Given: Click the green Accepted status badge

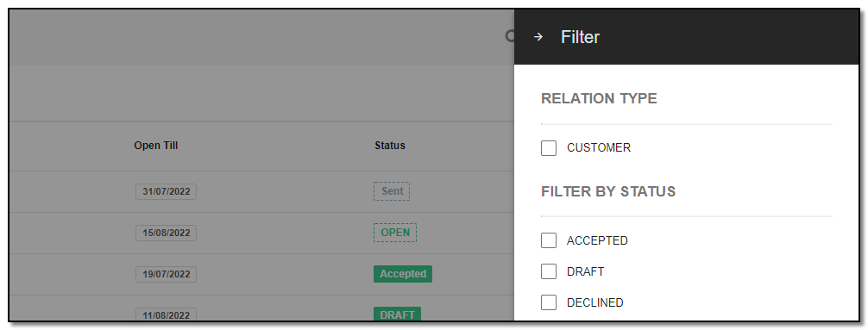Looking at the screenshot, I should pos(403,274).
